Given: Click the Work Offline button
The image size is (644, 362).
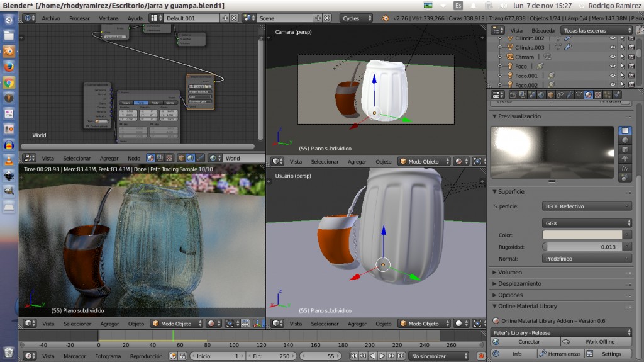Looking at the screenshot, I should pos(600,342).
